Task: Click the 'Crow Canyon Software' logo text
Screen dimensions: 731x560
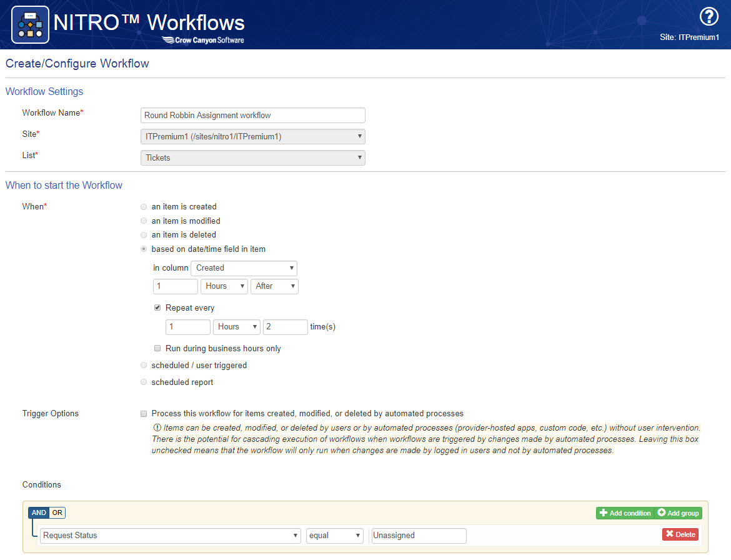Action: tap(203, 40)
